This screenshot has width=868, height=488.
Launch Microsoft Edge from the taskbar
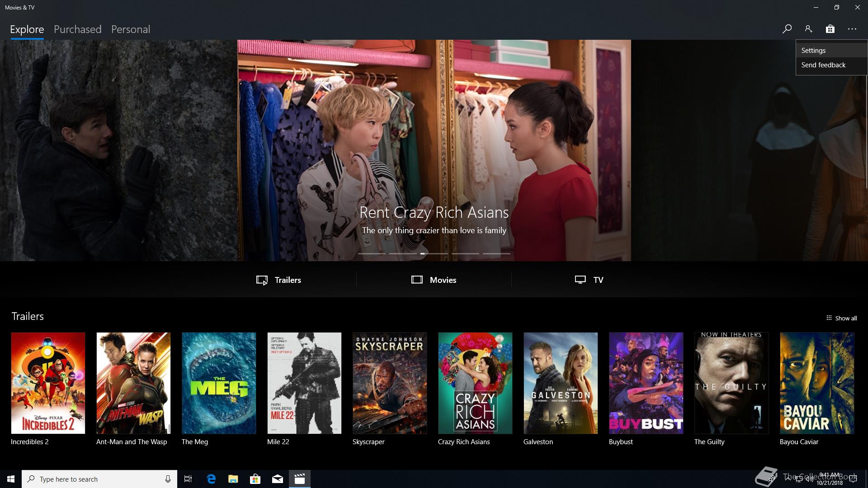click(211, 479)
